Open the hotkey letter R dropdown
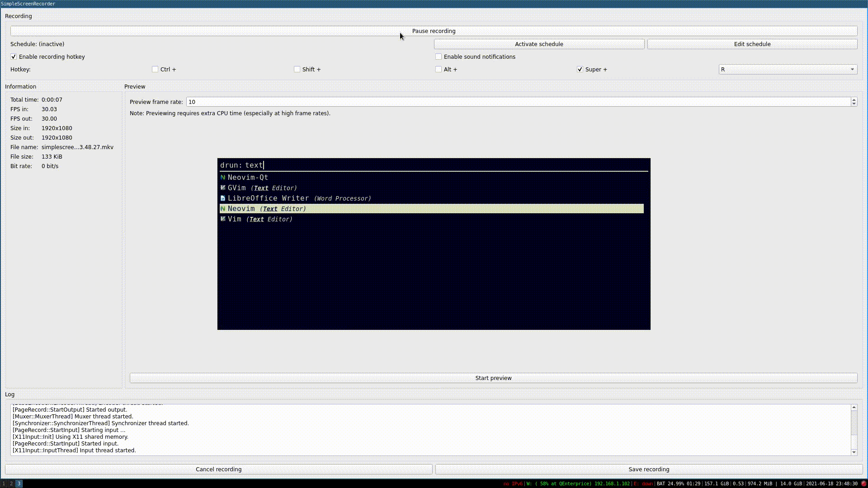This screenshot has width=868, height=488. tap(788, 70)
